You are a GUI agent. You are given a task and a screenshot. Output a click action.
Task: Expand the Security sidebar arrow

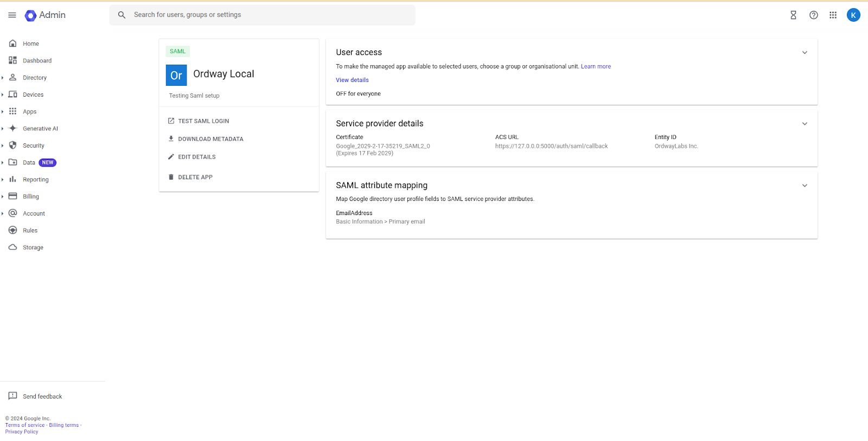[x=3, y=146]
